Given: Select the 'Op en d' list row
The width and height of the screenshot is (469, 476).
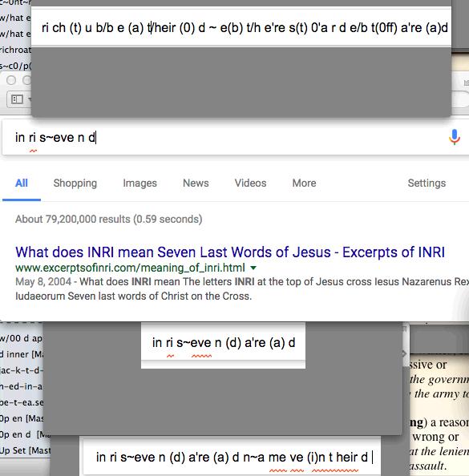Looking at the screenshot, I should (x=25, y=434).
